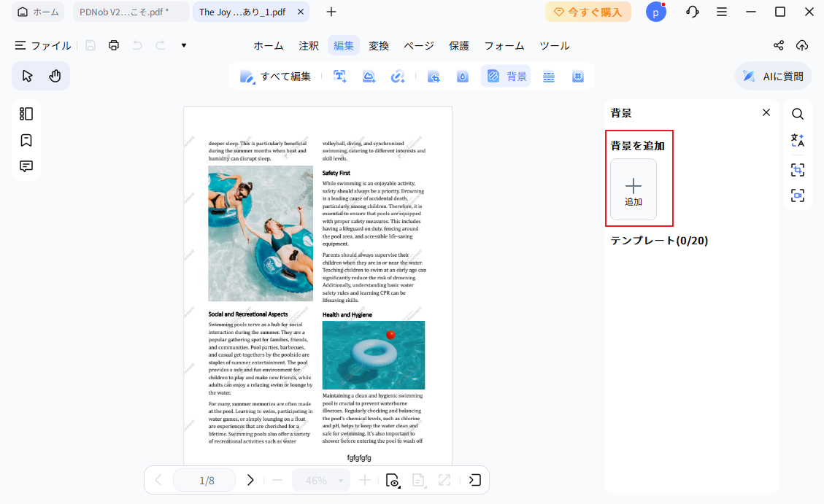Click the 今すぐ購入 purchase button
The height and width of the screenshot is (504, 824).
click(x=588, y=11)
